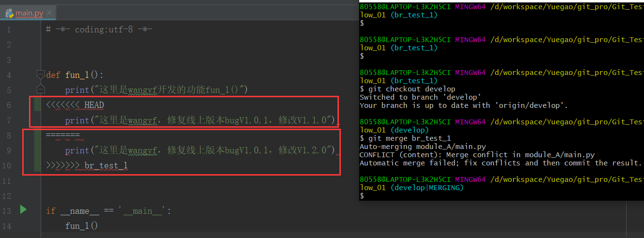The height and width of the screenshot is (238, 644).
Task: Close the main.py editor tab
Action: tap(50, 13)
